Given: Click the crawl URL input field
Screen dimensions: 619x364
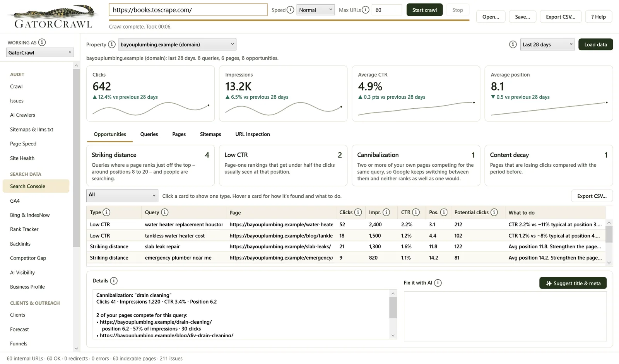Looking at the screenshot, I should click(x=188, y=10).
